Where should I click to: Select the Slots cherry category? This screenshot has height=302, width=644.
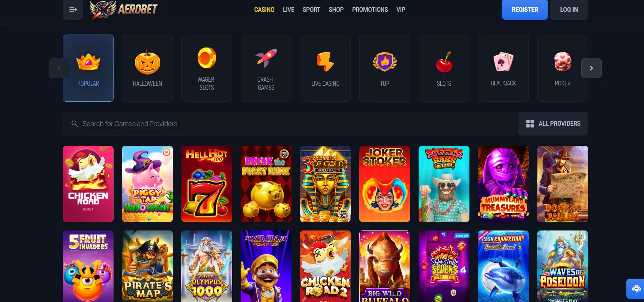tap(444, 68)
